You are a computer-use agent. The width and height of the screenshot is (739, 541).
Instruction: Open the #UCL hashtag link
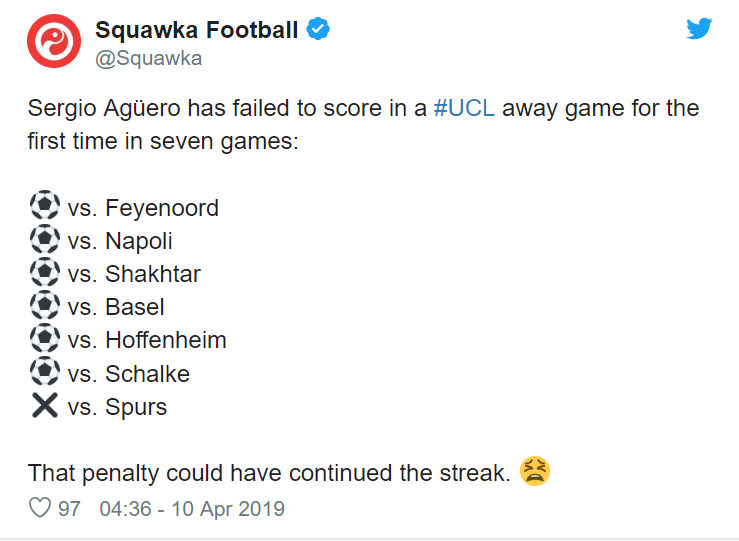click(x=464, y=108)
